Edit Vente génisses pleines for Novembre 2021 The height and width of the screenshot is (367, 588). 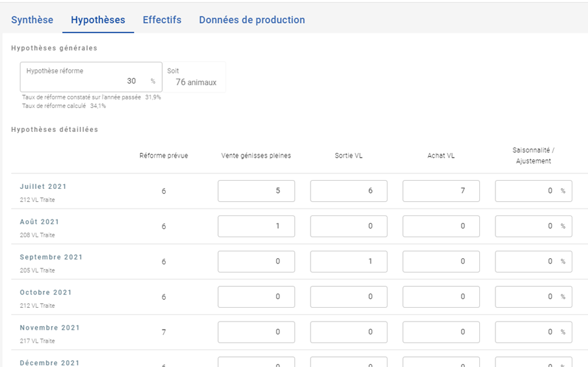[x=256, y=332]
